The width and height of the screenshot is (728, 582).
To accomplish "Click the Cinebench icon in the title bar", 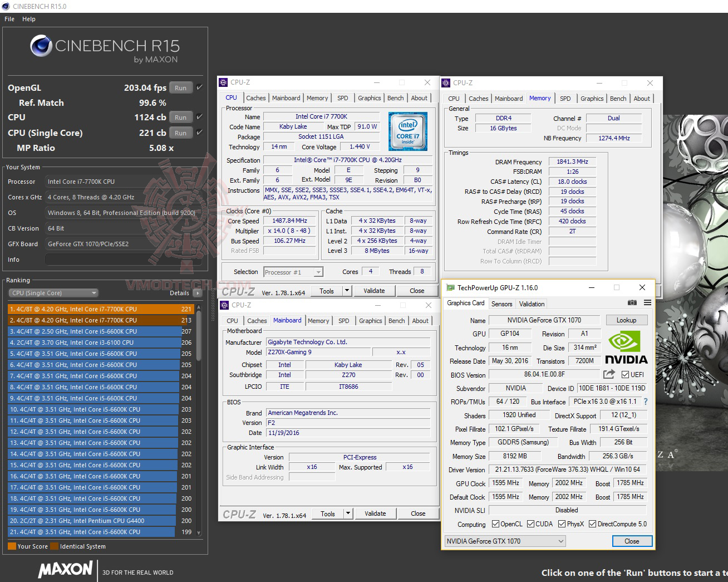I will (6, 6).
